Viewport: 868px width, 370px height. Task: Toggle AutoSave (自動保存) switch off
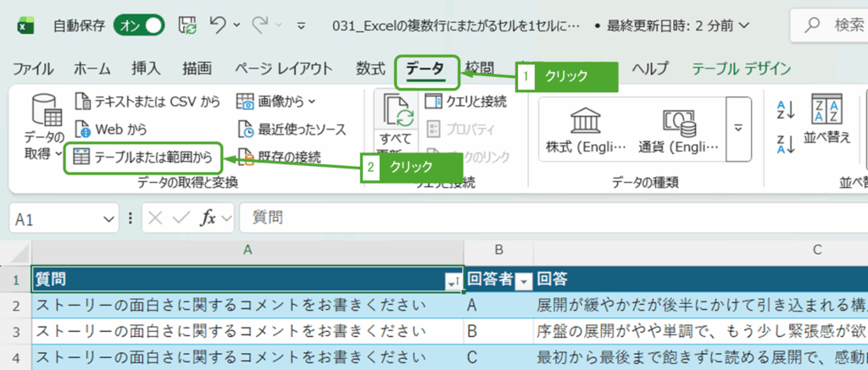pyautogui.click(x=138, y=25)
